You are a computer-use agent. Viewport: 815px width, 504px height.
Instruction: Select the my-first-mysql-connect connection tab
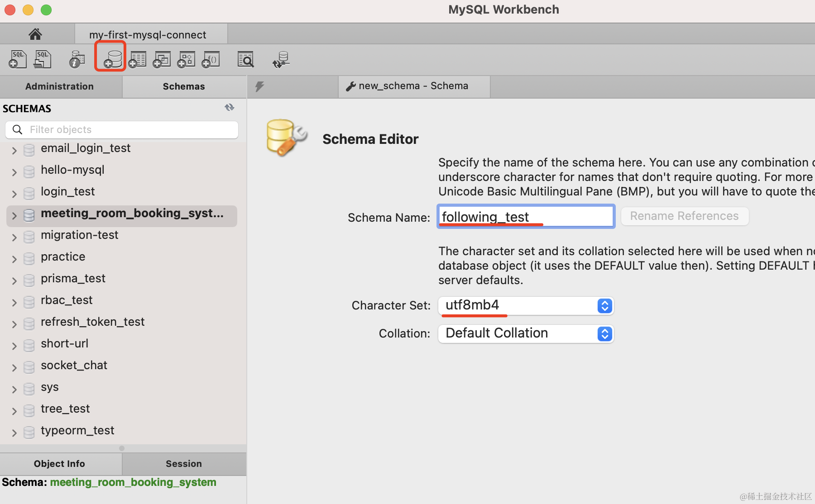point(151,34)
